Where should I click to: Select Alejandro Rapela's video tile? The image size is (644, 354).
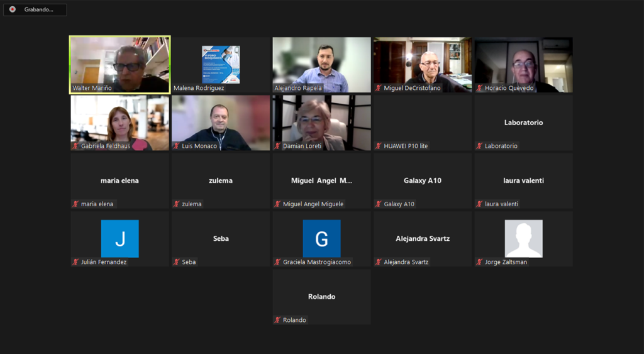(x=321, y=64)
